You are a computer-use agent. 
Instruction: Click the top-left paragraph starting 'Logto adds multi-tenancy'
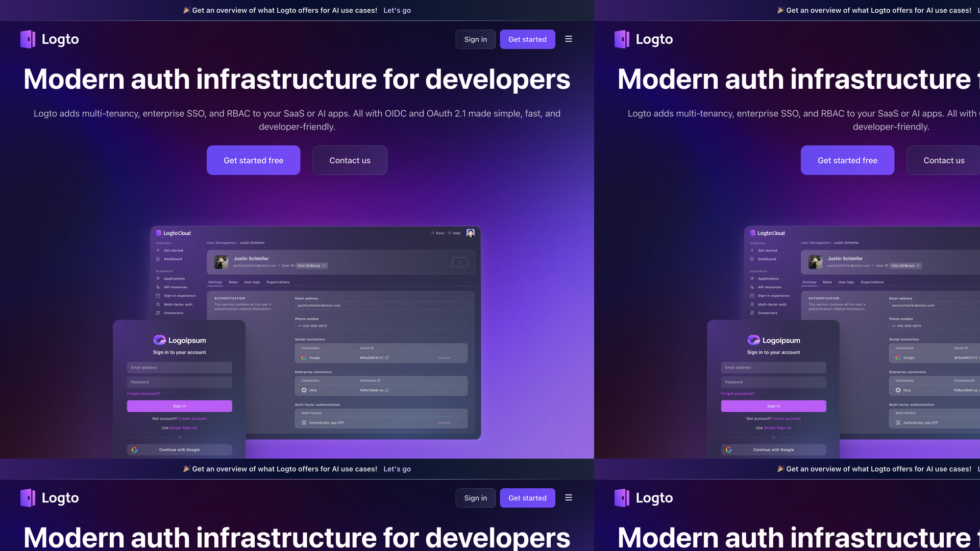[297, 120]
